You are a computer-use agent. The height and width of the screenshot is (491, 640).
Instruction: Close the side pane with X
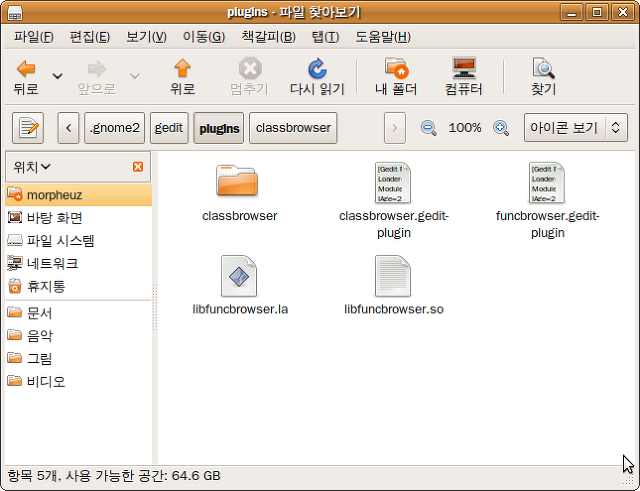(138, 167)
